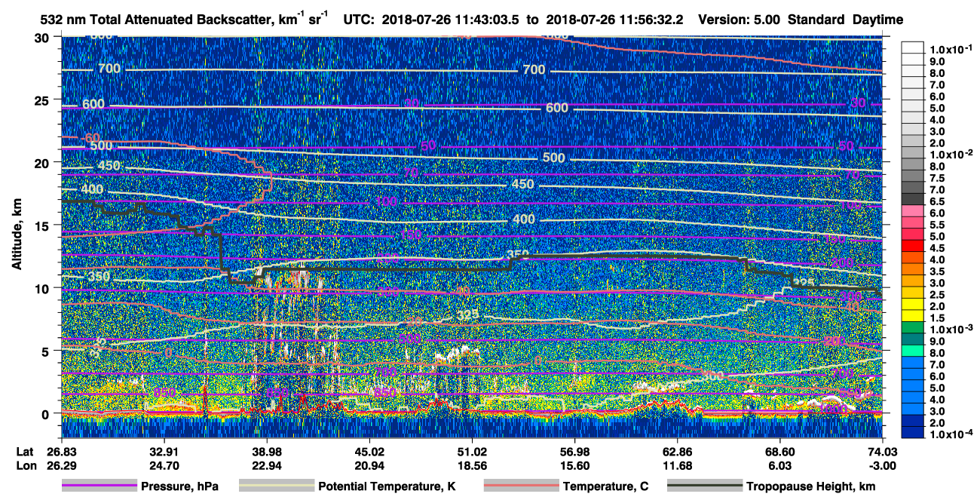Click the latitude value 32.91
The width and height of the screenshot is (980, 503).
click(x=164, y=451)
